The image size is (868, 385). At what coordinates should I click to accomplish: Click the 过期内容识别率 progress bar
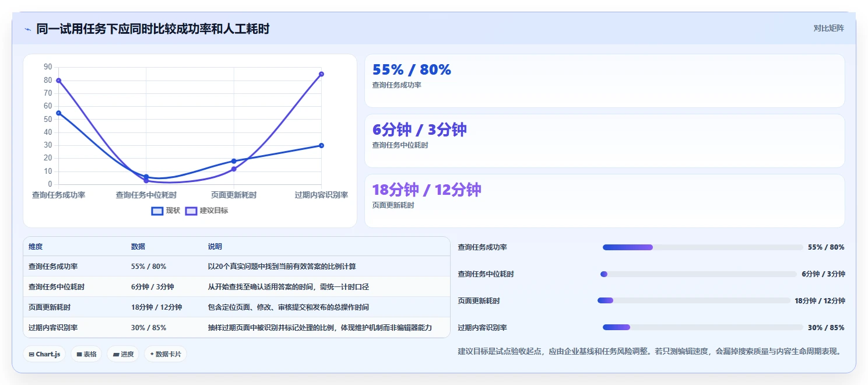coord(703,327)
